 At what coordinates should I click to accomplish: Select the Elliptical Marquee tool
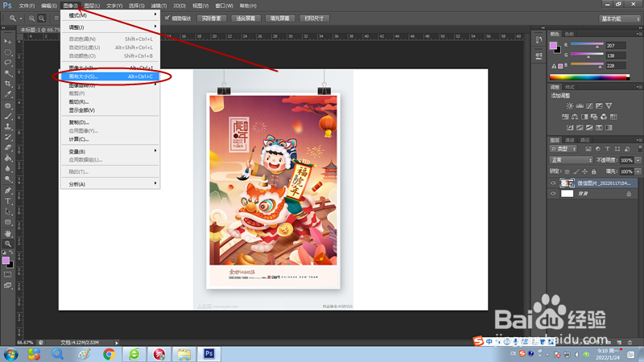pos(8,52)
